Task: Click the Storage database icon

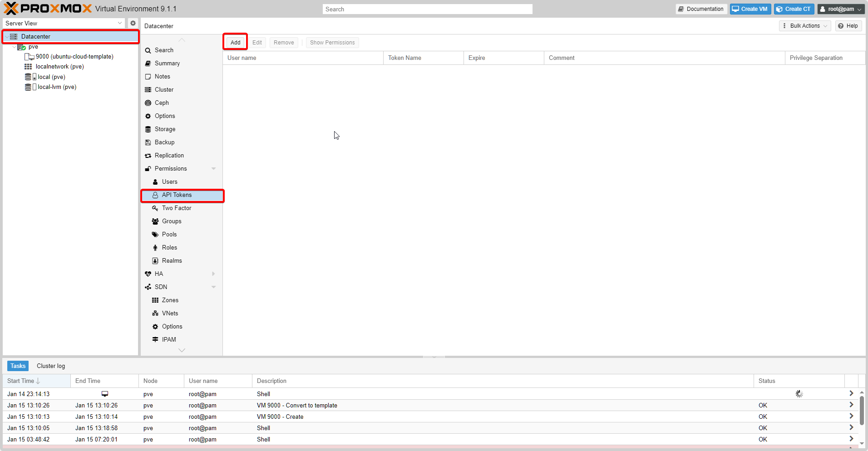Action: (x=148, y=129)
